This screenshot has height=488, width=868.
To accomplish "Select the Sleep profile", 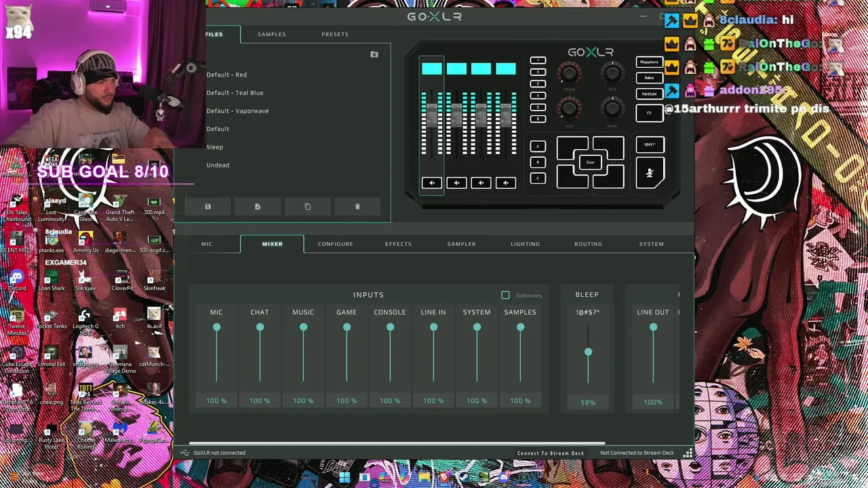I will click(215, 147).
